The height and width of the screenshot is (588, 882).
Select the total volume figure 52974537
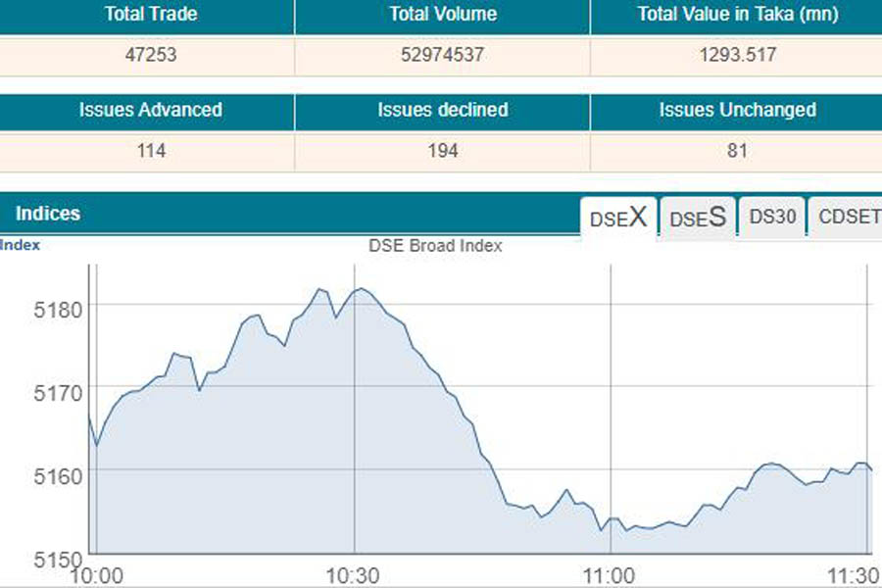(442, 56)
